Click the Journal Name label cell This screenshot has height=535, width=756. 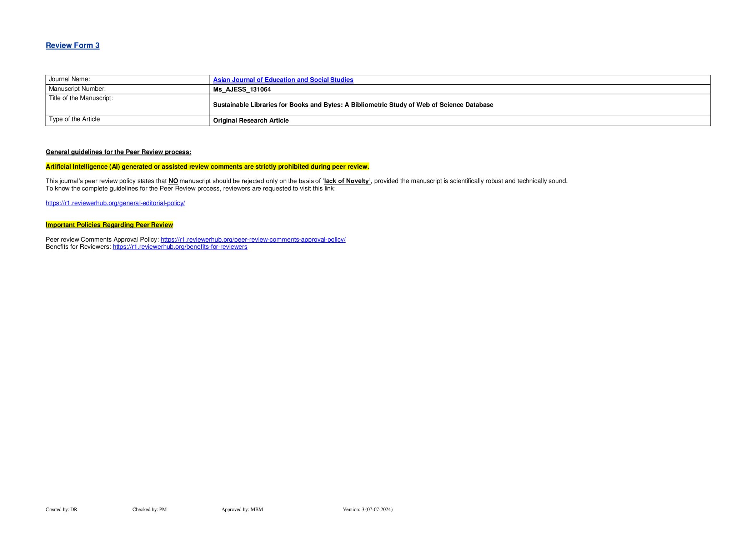point(69,79)
